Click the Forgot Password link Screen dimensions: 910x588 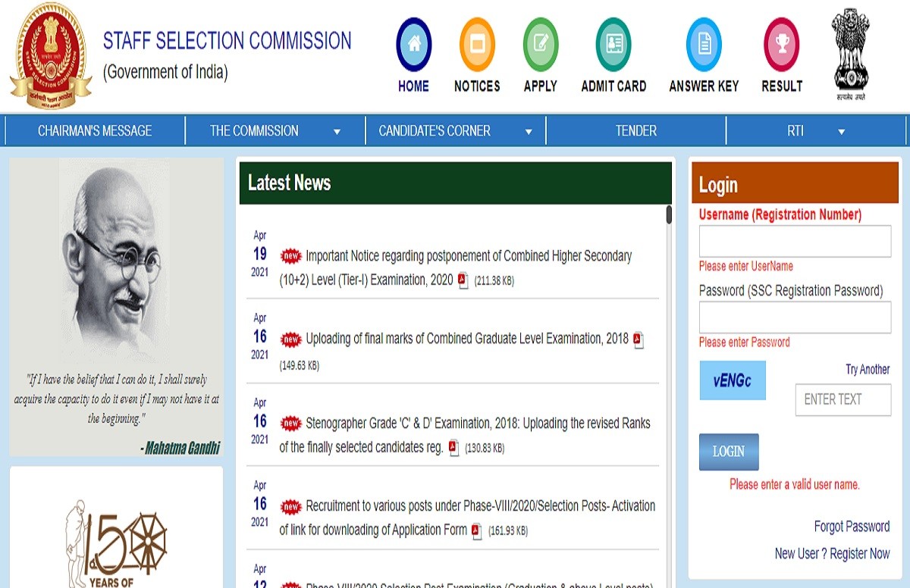[852, 527]
